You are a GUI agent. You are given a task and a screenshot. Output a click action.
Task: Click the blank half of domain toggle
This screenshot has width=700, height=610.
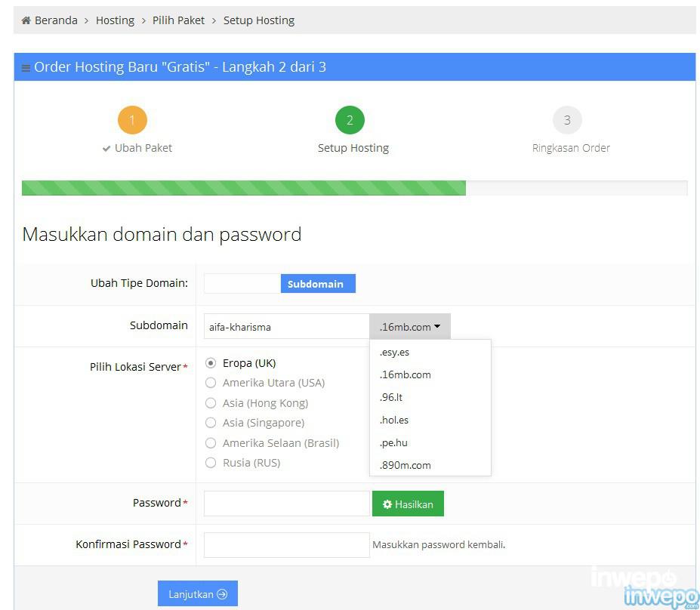pyautogui.click(x=242, y=284)
